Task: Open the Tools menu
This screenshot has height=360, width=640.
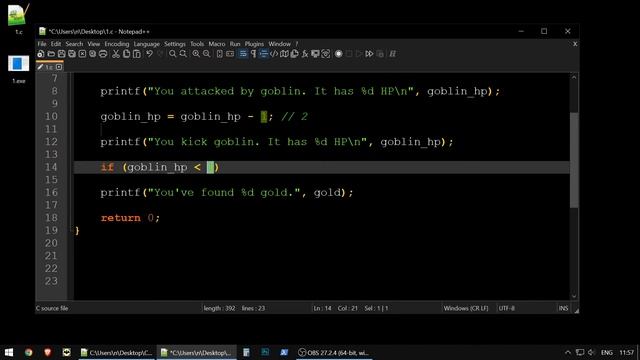Action: click(197, 44)
